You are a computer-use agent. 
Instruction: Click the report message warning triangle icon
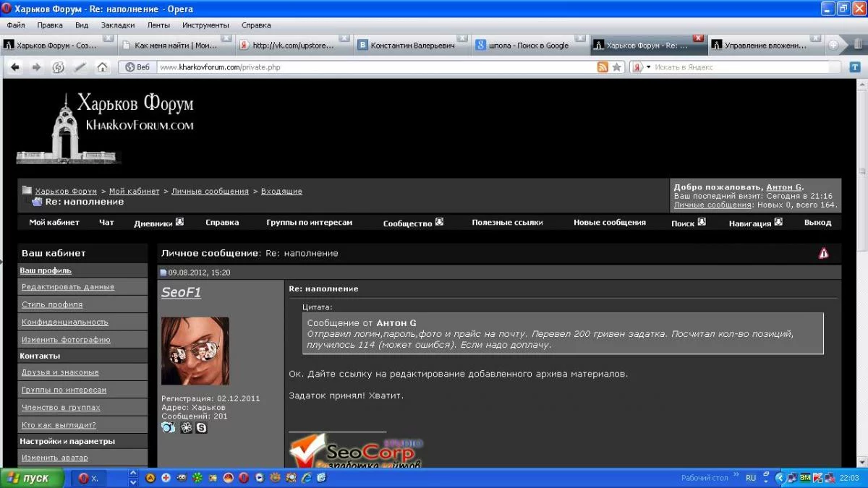coord(823,253)
